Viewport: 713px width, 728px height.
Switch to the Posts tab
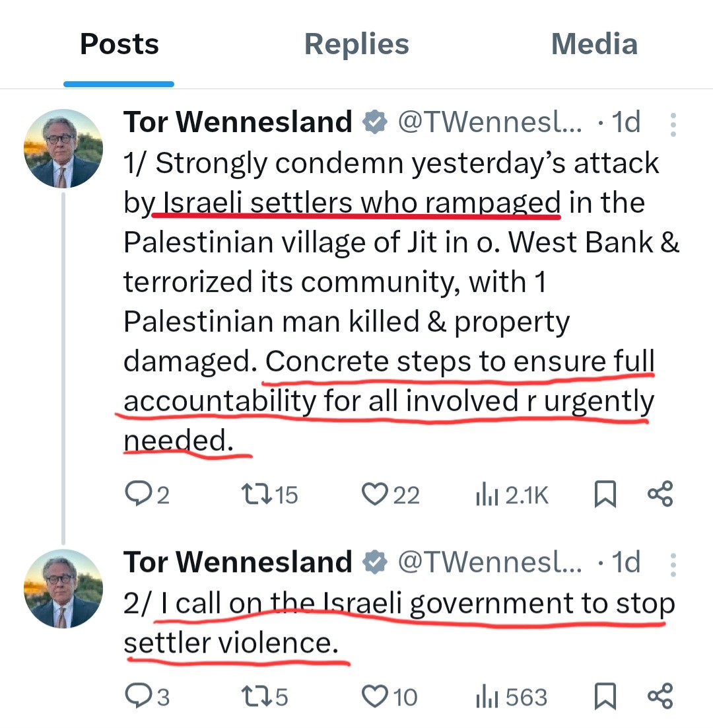coord(119,45)
